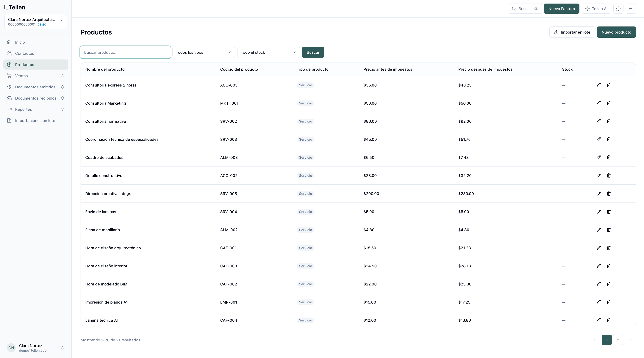This screenshot has height=358, width=644.
Task: Edit the Cuadro de acabados product
Action: click(598, 157)
